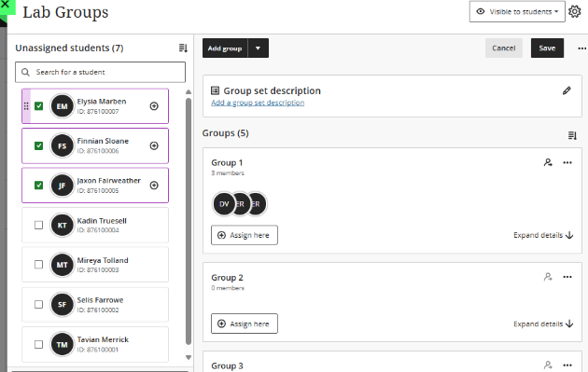Open the group set settings gear
The width and height of the screenshot is (588, 372).
pyautogui.click(x=575, y=11)
